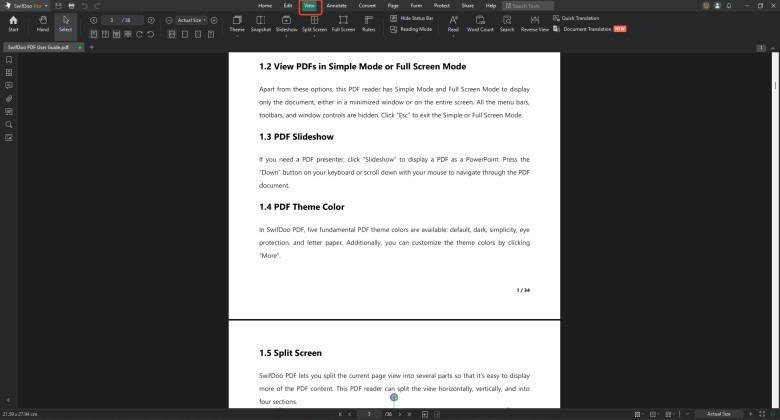
Task: Open the Help tab
Action: point(491,6)
